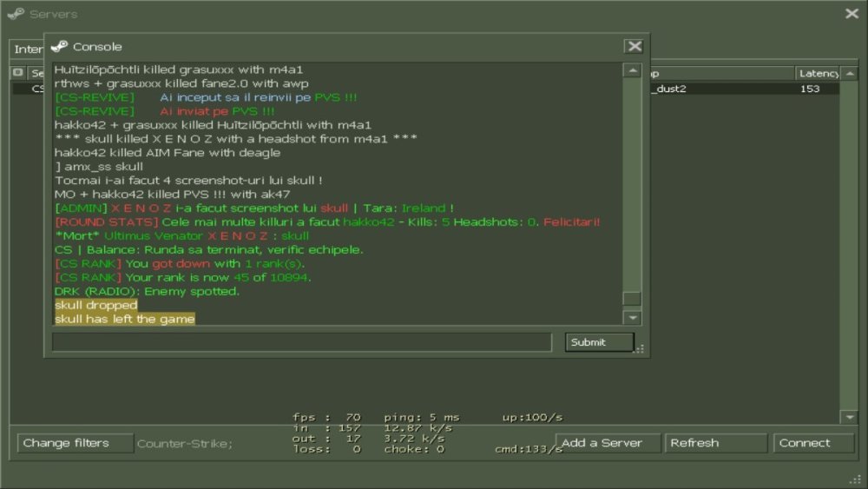Click the '[ADMIN] X E N O Z' console line
868x489 pixels.
(x=254, y=208)
